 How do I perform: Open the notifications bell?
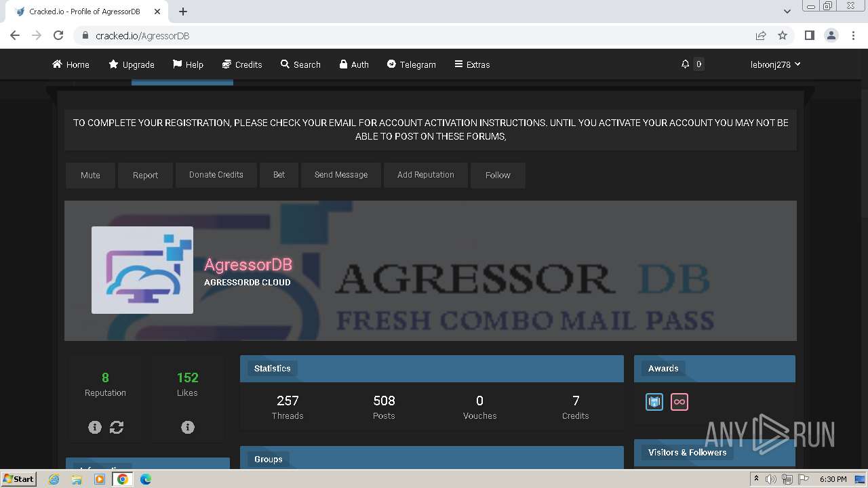[685, 64]
